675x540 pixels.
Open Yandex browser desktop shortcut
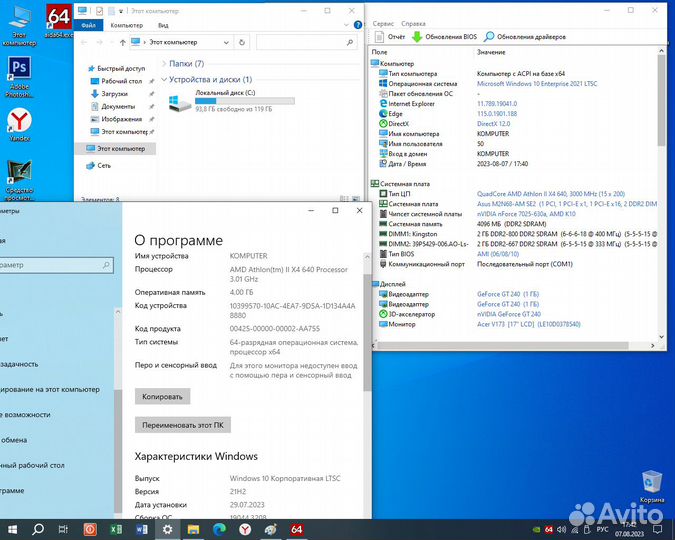19,124
